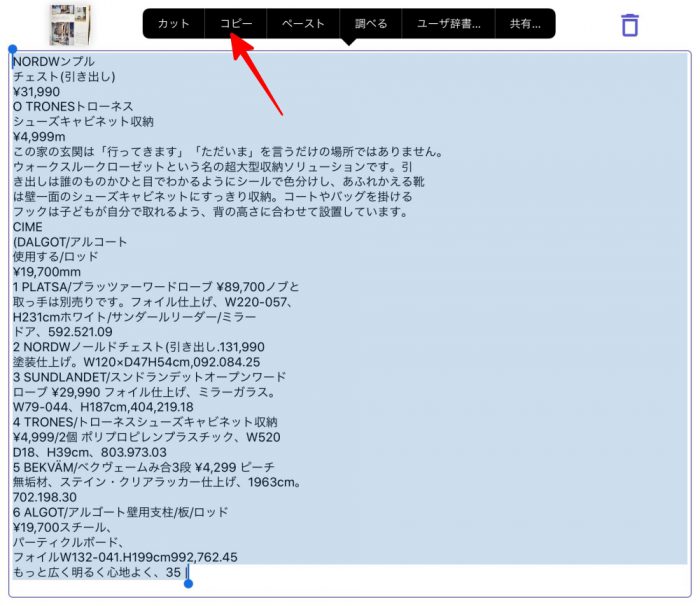The width and height of the screenshot is (700, 606).
Task: Tap the bottom selection end handle
Action: tap(188, 583)
